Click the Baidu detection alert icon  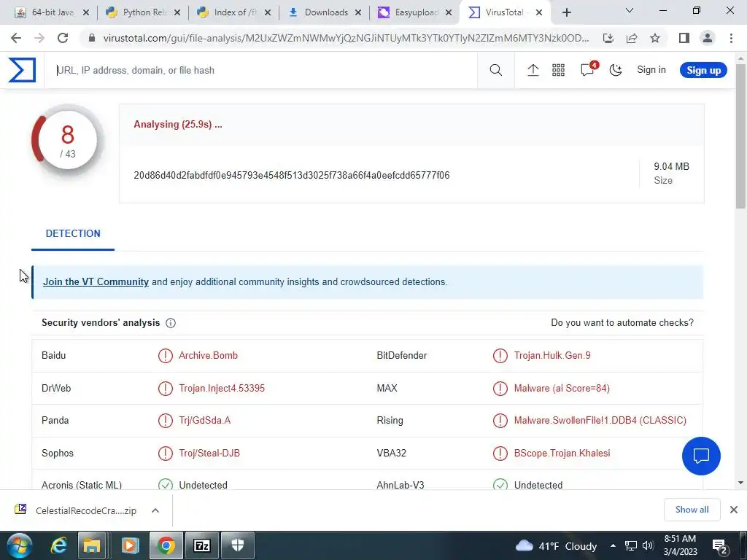pyautogui.click(x=166, y=356)
